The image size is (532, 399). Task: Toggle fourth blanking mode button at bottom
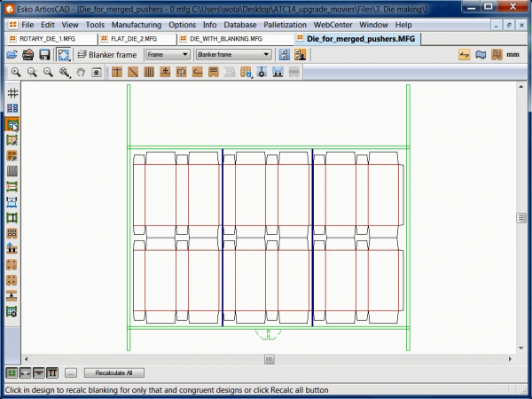click(52, 372)
